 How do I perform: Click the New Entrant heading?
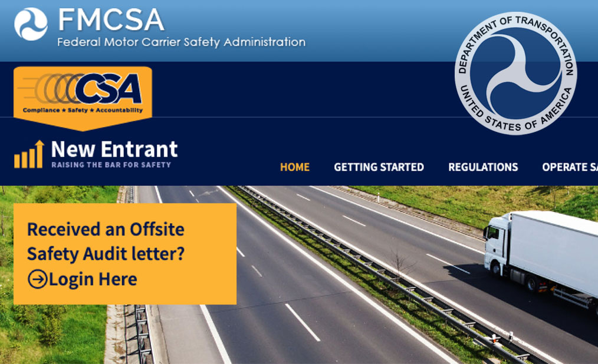point(114,149)
